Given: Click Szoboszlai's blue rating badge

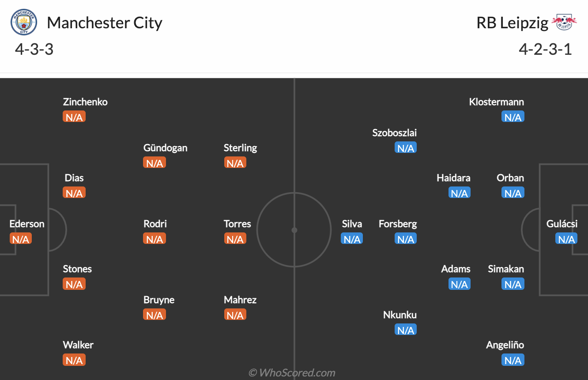Looking at the screenshot, I should pos(405,148).
